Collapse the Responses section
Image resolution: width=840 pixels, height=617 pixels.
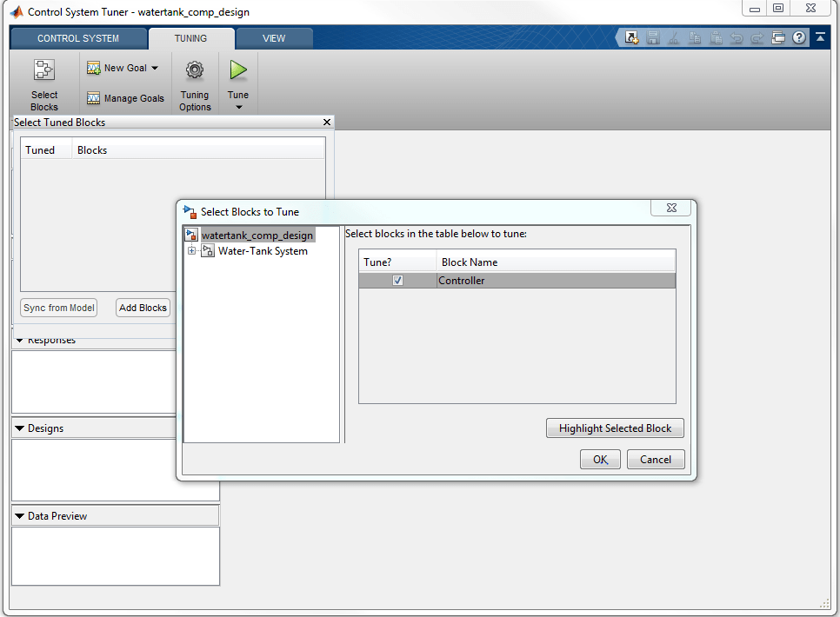pyautogui.click(x=20, y=340)
